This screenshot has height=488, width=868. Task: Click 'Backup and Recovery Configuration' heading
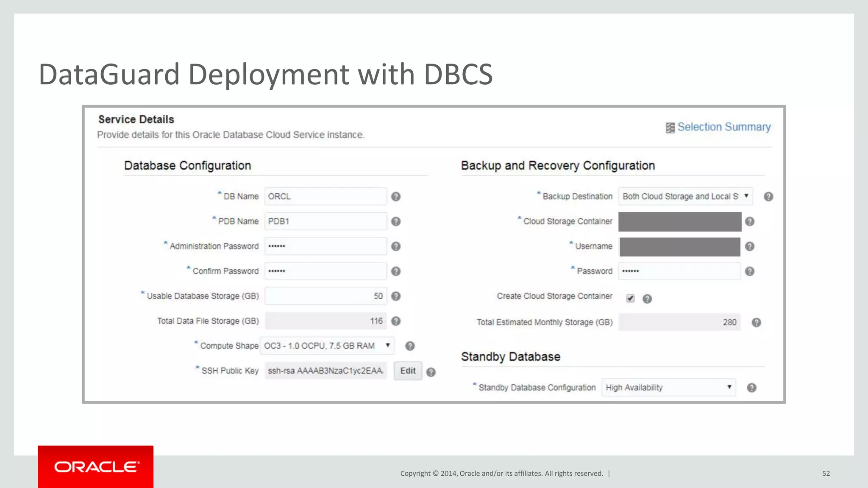[558, 166]
